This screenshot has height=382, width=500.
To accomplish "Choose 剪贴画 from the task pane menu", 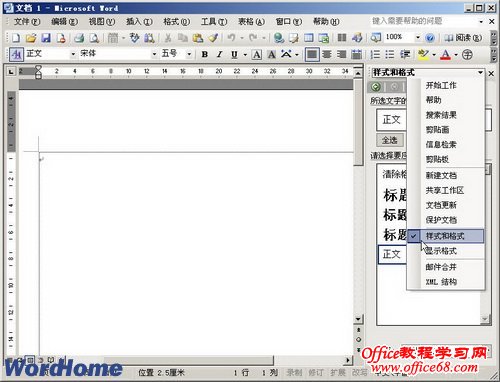I will (x=446, y=130).
